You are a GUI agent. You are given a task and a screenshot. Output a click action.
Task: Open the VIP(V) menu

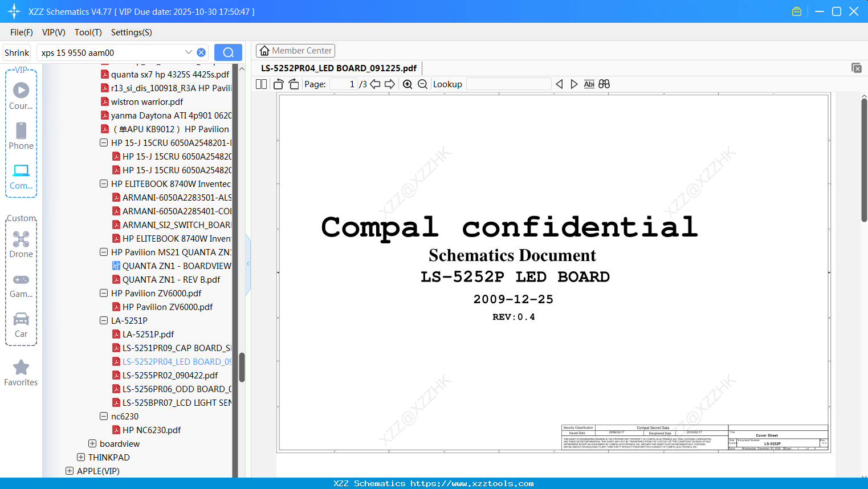pyautogui.click(x=54, y=32)
